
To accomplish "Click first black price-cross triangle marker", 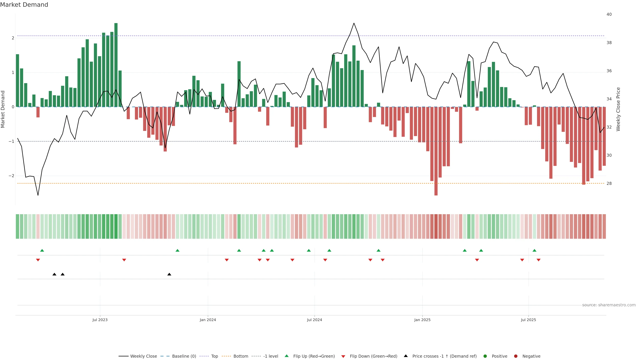I will click(54, 274).
